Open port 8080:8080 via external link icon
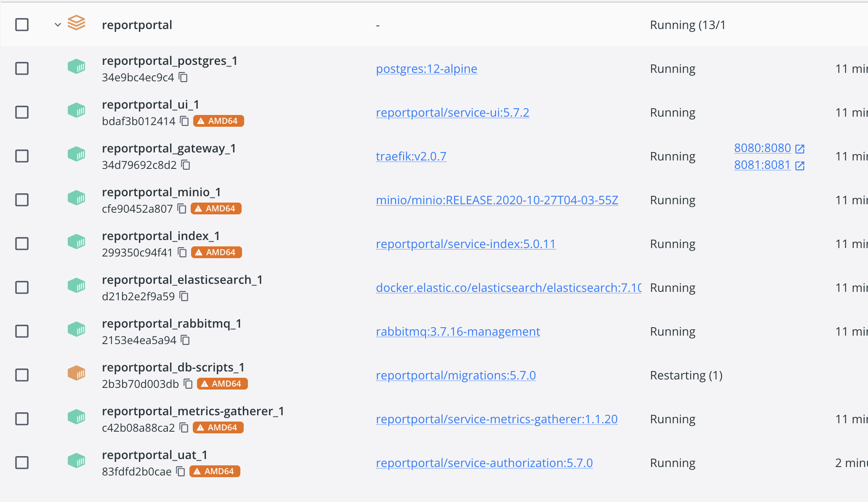868x502 pixels. point(799,149)
